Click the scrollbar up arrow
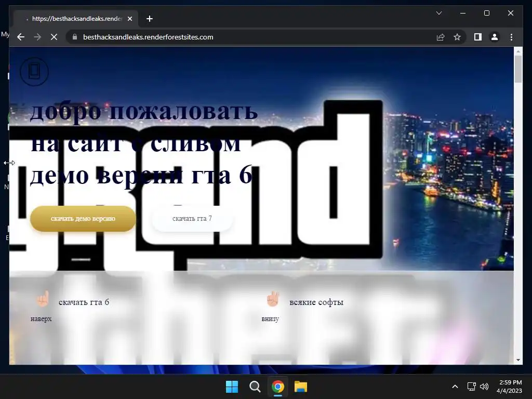Viewport: 532px width, 399px height. tap(518, 51)
